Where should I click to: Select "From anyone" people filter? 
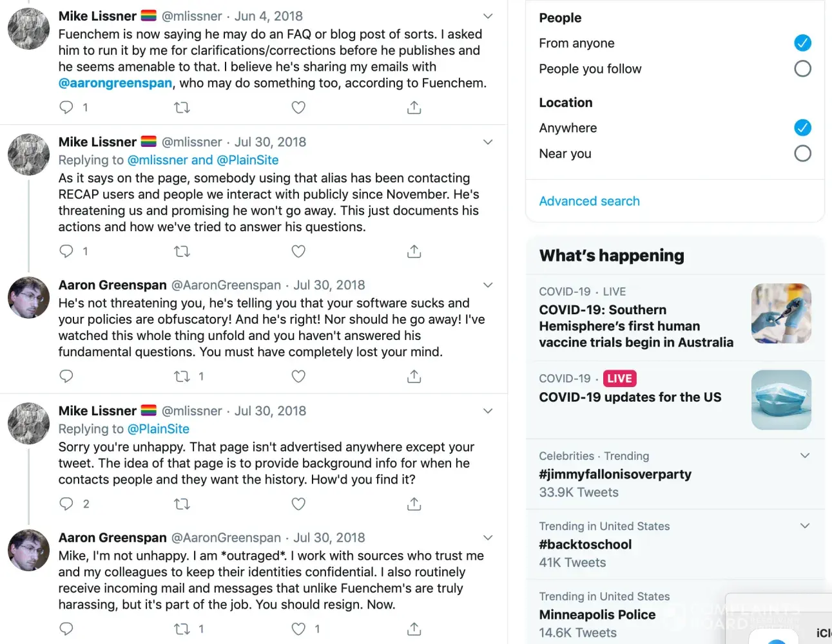click(x=802, y=43)
